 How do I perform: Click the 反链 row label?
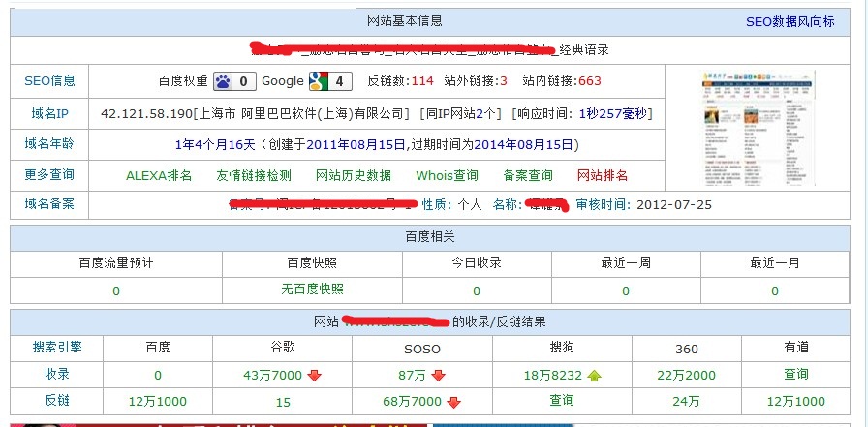point(57,401)
